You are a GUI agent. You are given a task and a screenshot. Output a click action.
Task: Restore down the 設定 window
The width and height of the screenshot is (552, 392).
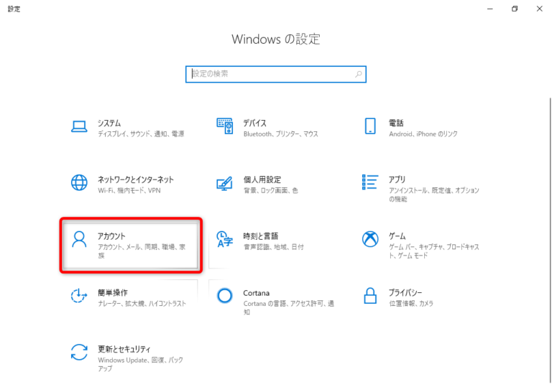[x=515, y=9]
